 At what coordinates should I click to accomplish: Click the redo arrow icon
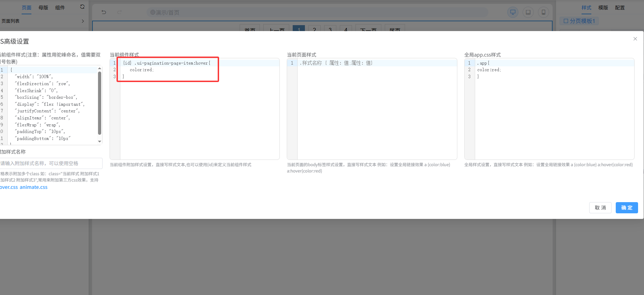coord(119,12)
